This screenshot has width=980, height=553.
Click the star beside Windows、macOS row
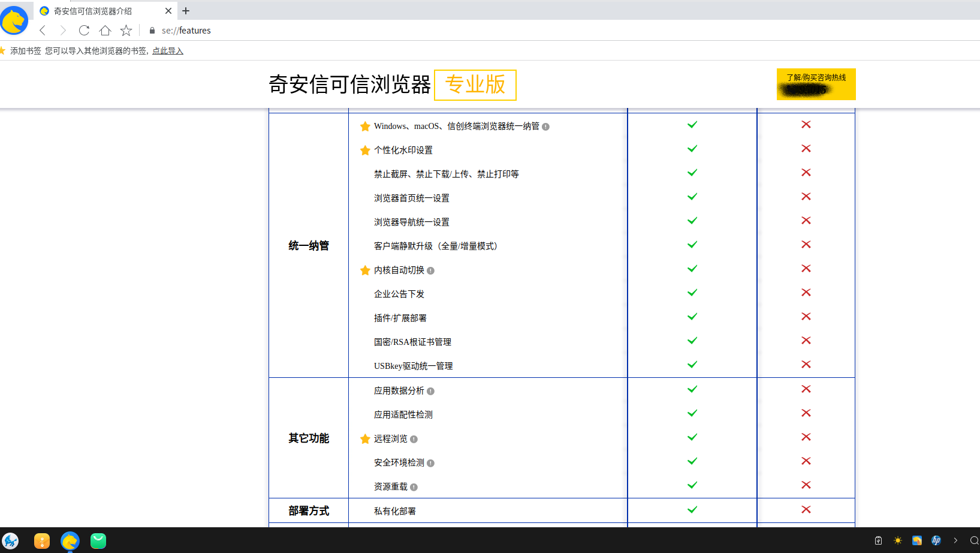[x=365, y=127]
